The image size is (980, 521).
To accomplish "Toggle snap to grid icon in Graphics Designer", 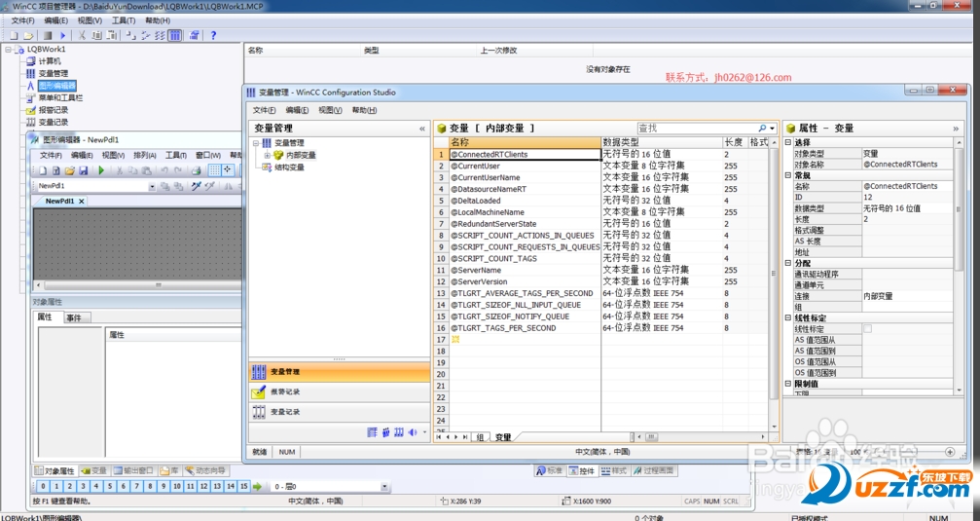I will click(228, 169).
